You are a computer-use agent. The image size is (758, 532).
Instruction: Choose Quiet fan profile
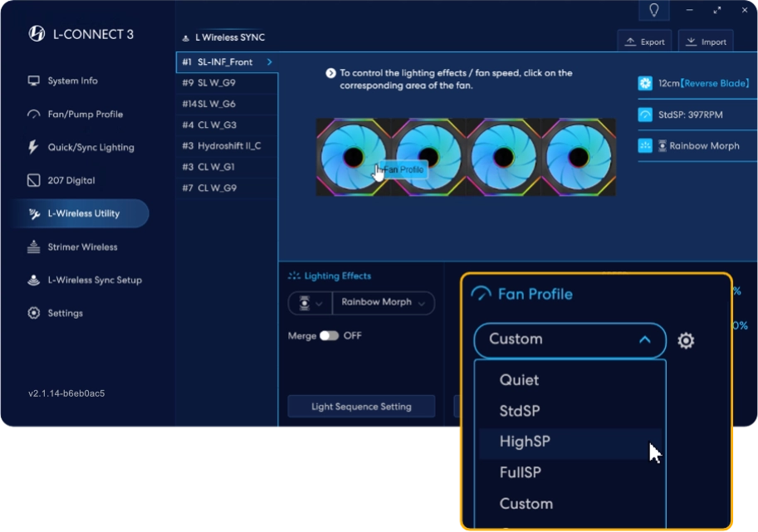pos(570,380)
